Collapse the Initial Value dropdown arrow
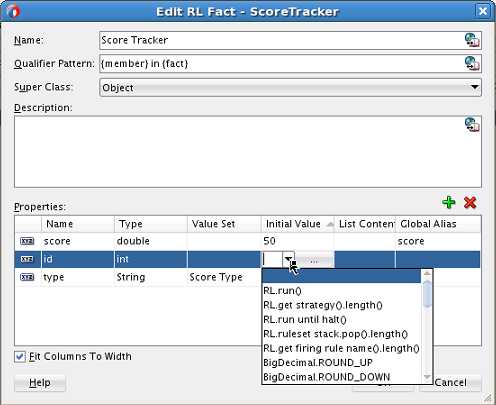 click(289, 259)
